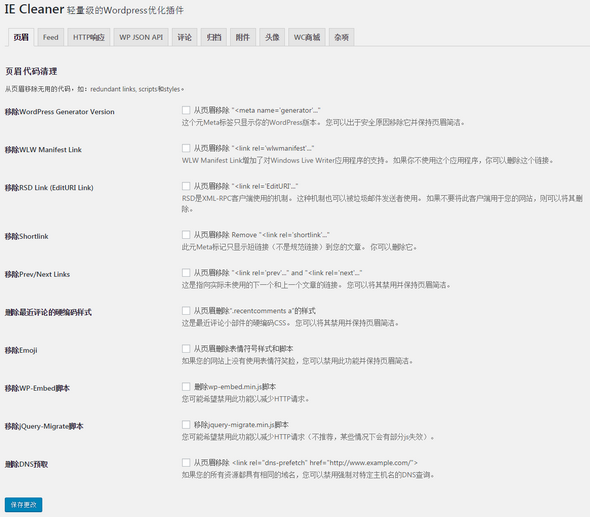Image resolution: width=590 pixels, height=517 pixels.
Task: Enable removing prev and next links
Action: [186, 273]
